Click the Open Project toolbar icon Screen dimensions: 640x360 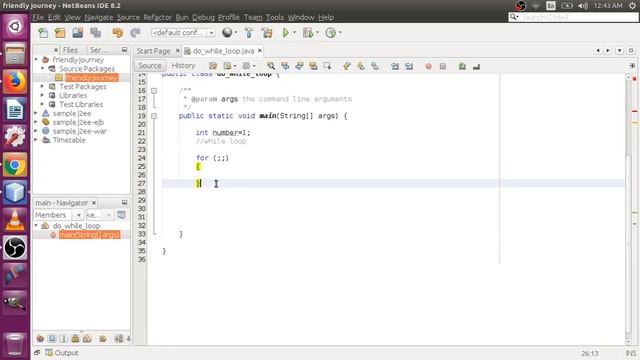click(78, 33)
